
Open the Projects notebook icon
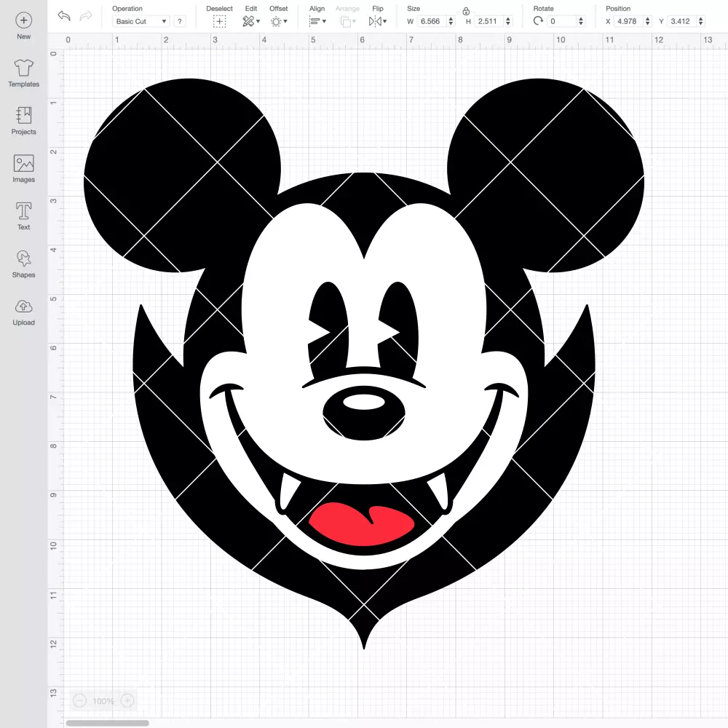(24, 115)
